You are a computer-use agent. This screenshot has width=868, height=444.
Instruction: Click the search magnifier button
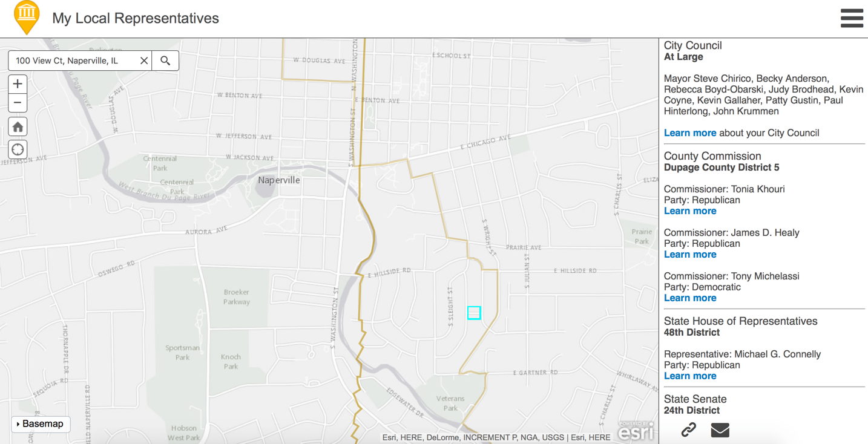(165, 60)
